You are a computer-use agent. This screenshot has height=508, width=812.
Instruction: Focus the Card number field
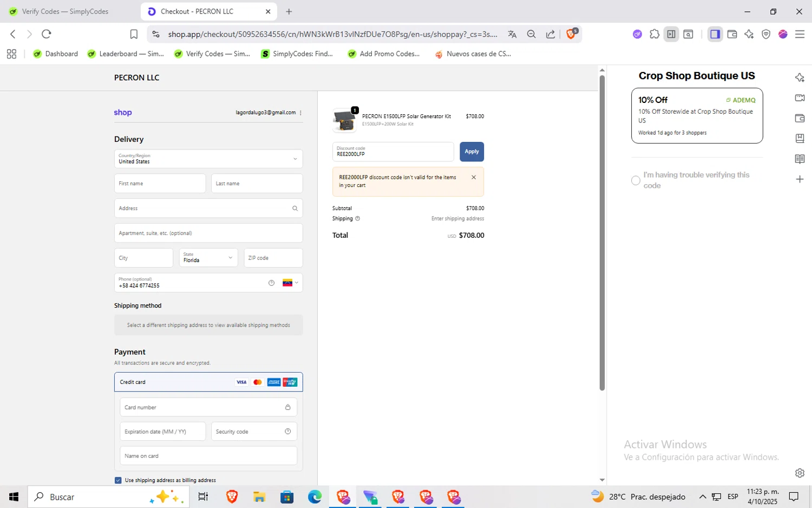click(208, 407)
